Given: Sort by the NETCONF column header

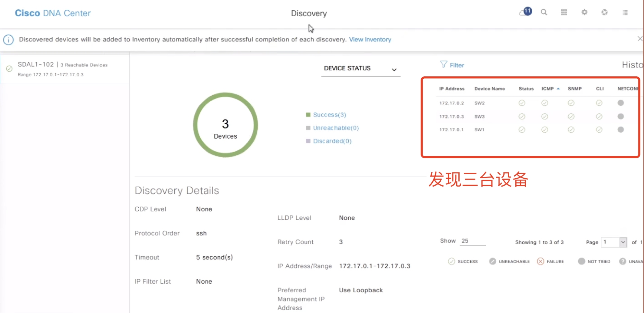Looking at the screenshot, I should 628,89.
